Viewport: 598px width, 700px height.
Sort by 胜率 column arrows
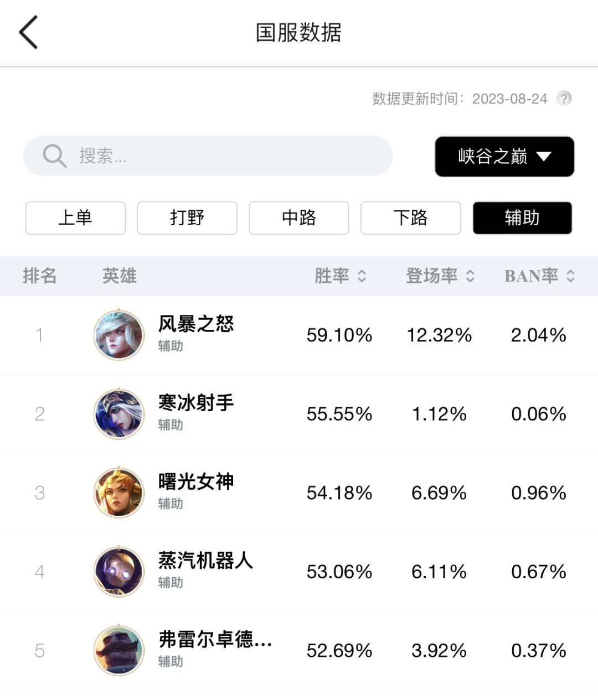click(x=362, y=276)
